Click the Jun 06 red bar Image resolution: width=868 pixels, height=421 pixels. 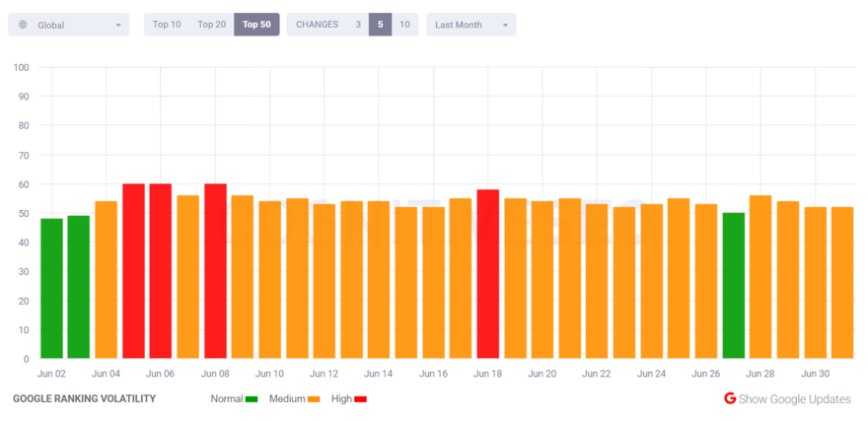click(161, 271)
